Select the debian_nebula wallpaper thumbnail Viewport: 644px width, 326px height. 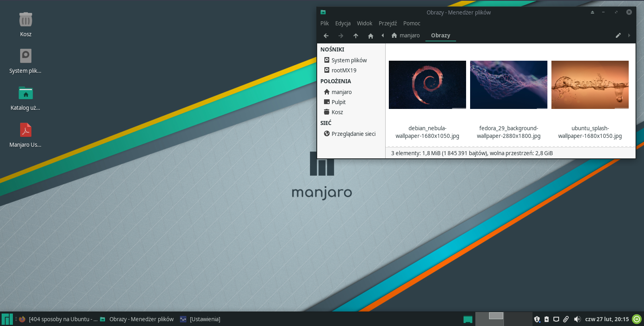click(x=427, y=85)
